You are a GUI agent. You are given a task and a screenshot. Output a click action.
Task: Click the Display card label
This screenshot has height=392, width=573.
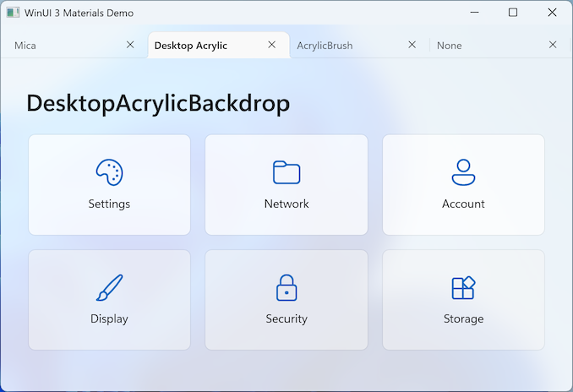pyautogui.click(x=109, y=319)
